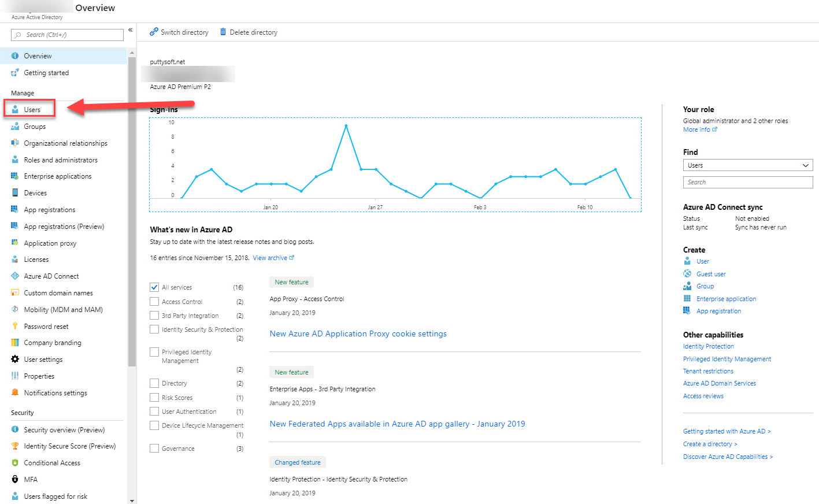
Task: Check the User Authentication checkbox
Action: pyautogui.click(x=154, y=412)
